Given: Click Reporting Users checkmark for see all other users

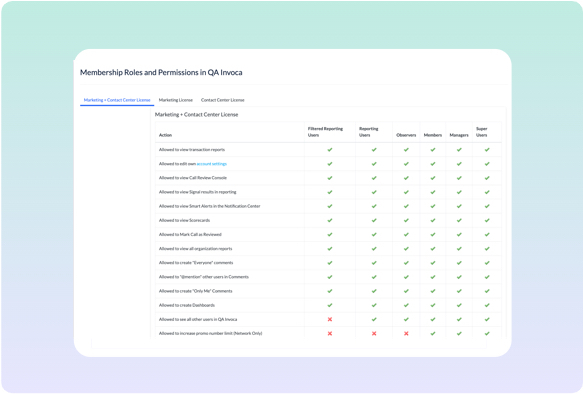Looking at the screenshot, I should click(374, 319).
